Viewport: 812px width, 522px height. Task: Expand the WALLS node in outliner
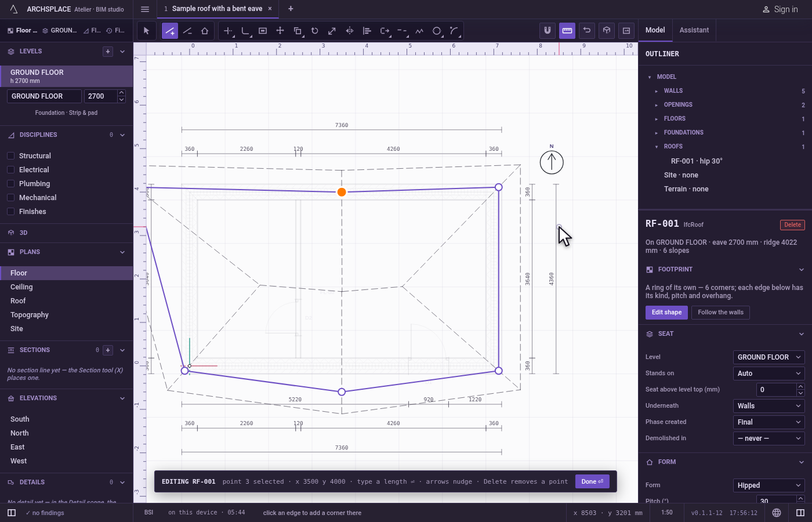(x=657, y=91)
